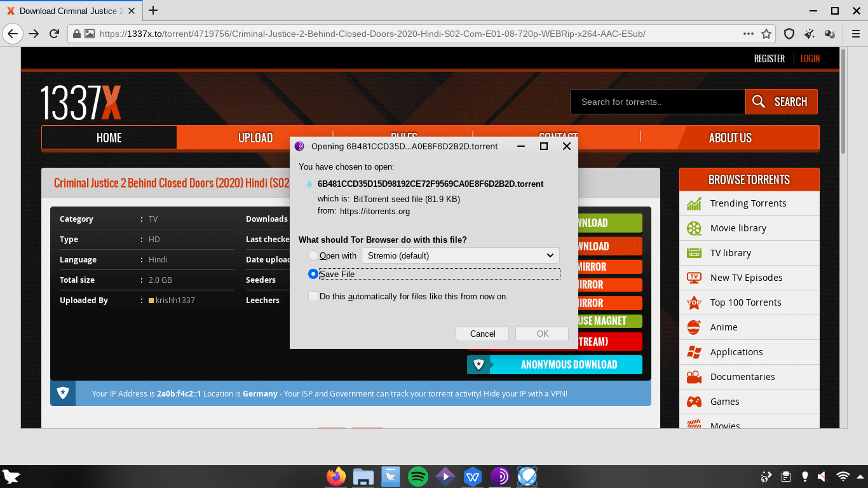Launch Firefox from the taskbar
The image size is (868, 488).
click(336, 477)
